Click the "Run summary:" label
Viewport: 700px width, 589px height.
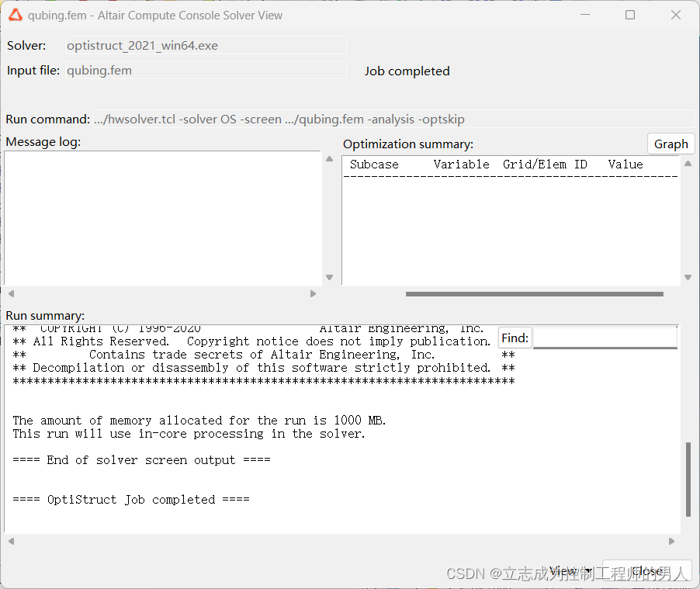45,316
